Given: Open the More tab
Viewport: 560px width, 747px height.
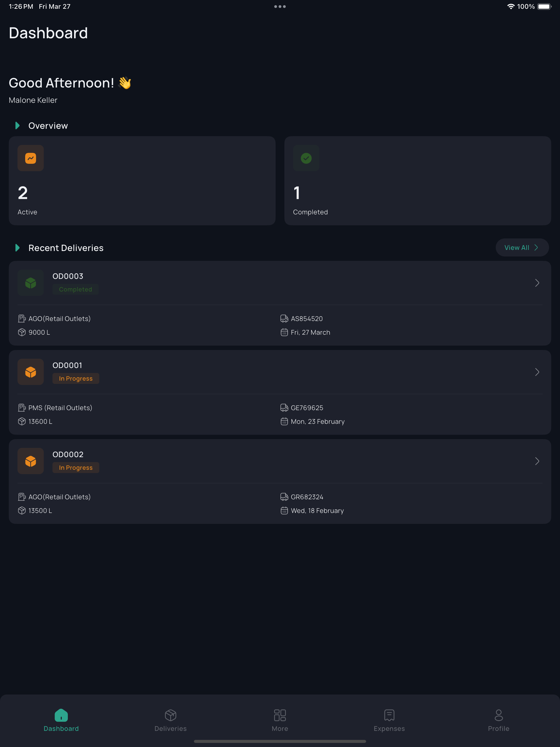Looking at the screenshot, I should [x=280, y=720].
